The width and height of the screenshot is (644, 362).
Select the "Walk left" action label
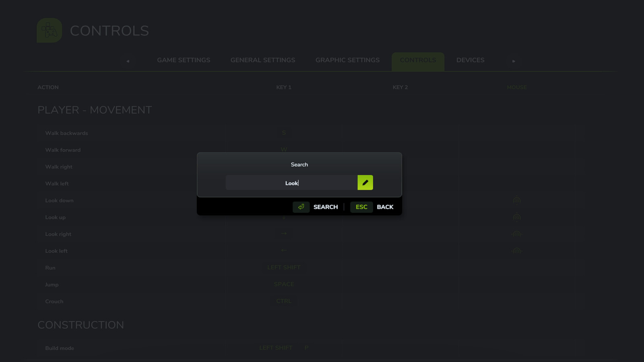[x=57, y=184]
